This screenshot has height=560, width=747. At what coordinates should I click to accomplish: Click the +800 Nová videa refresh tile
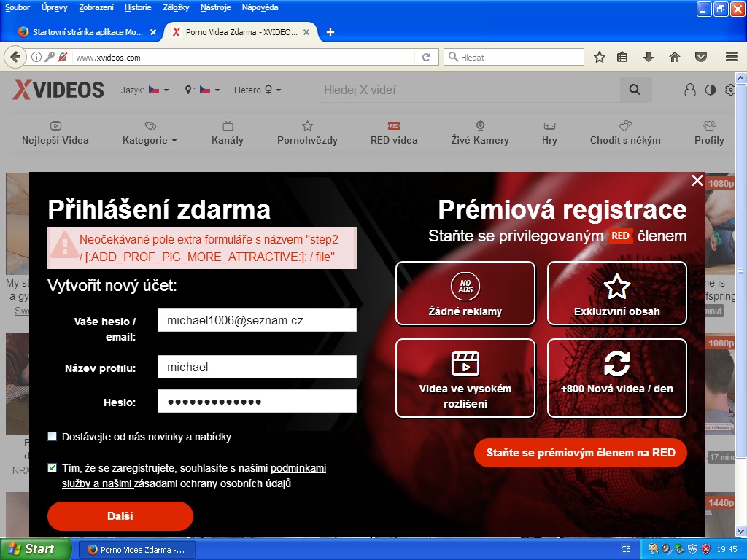pyautogui.click(x=617, y=378)
